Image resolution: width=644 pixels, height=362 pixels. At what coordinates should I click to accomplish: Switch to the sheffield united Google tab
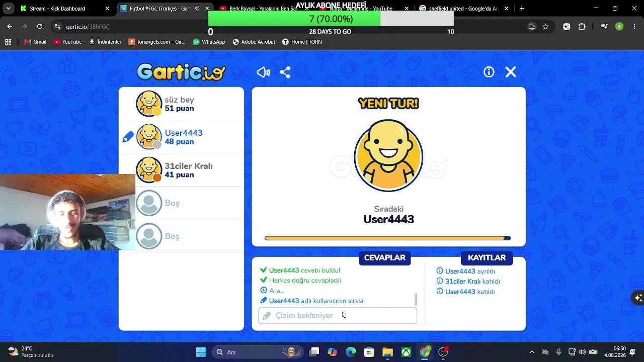tap(463, 9)
